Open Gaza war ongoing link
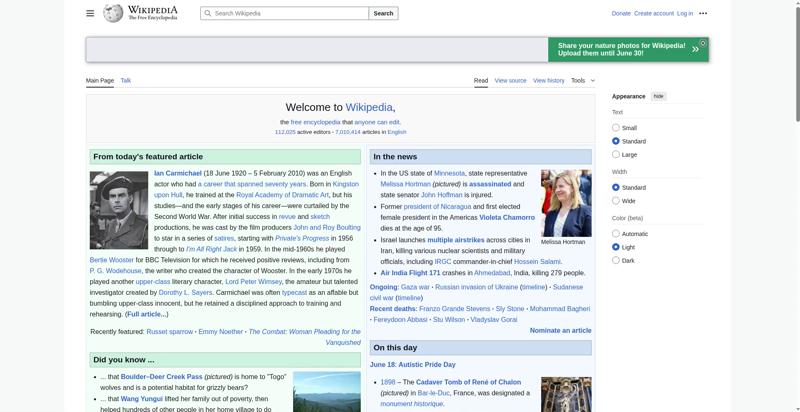This screenshot has height=412, width=800. [415, 287]
